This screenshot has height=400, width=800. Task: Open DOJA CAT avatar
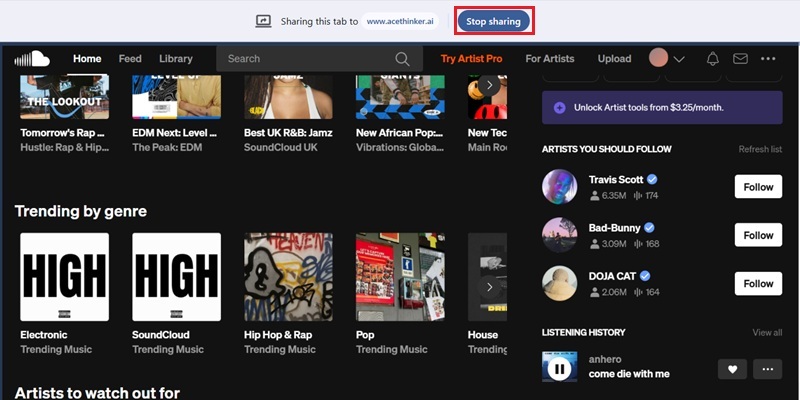coord(560,283)
